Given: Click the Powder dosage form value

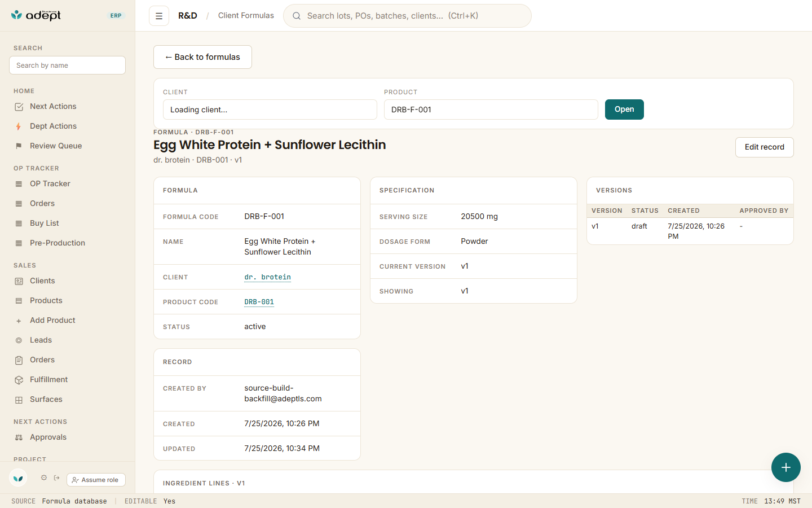Looking at the screenshot, I should coord(474,242).
